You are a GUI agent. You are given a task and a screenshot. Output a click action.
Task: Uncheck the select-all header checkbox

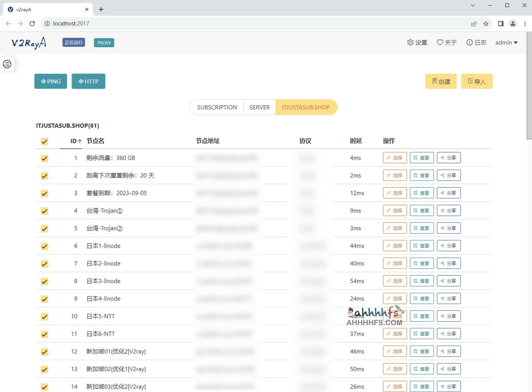(x=44, y=141)
